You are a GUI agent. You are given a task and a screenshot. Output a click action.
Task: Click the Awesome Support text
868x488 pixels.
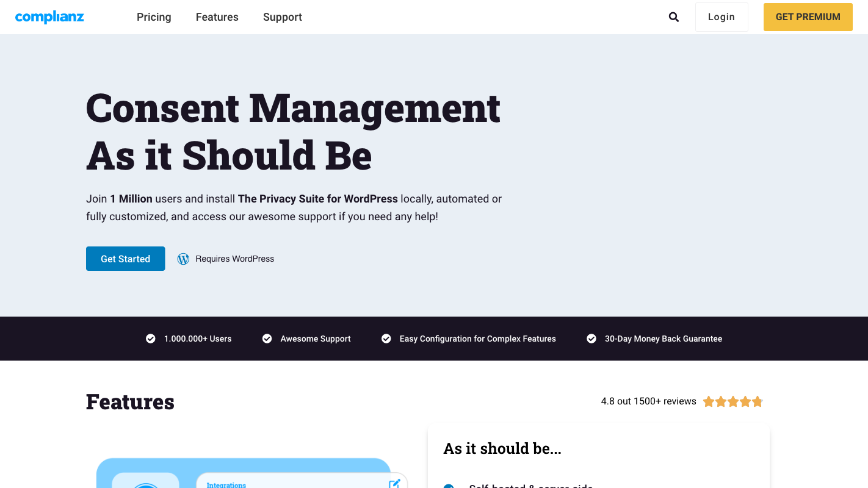[x=316, y=339]
